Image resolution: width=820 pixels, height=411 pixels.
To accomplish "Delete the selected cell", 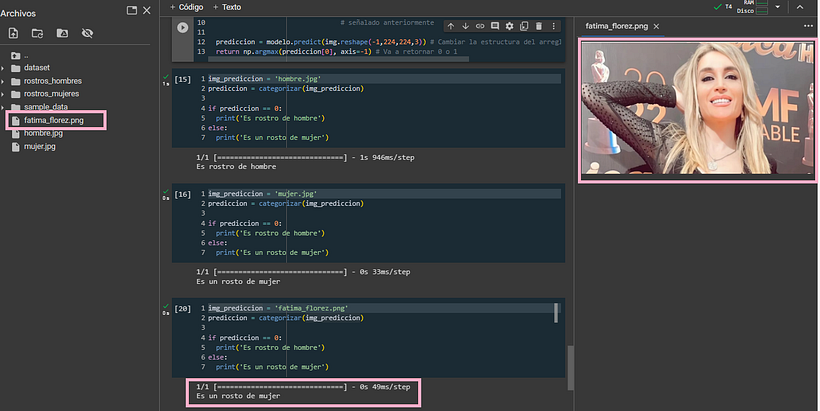I will 540,25.
